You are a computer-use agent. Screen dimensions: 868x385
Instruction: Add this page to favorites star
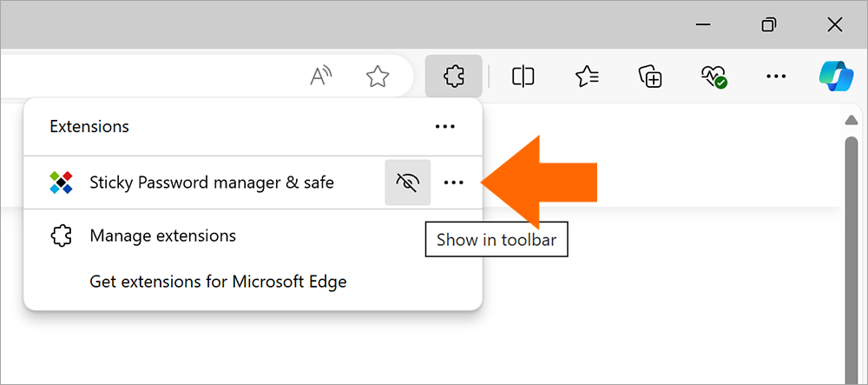click(378, 76)
